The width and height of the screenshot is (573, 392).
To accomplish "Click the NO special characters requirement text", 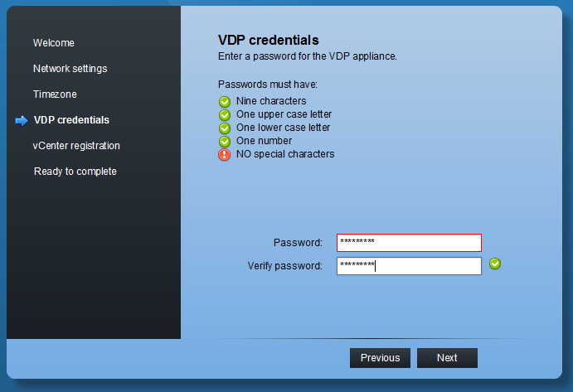I will (285, 154).
